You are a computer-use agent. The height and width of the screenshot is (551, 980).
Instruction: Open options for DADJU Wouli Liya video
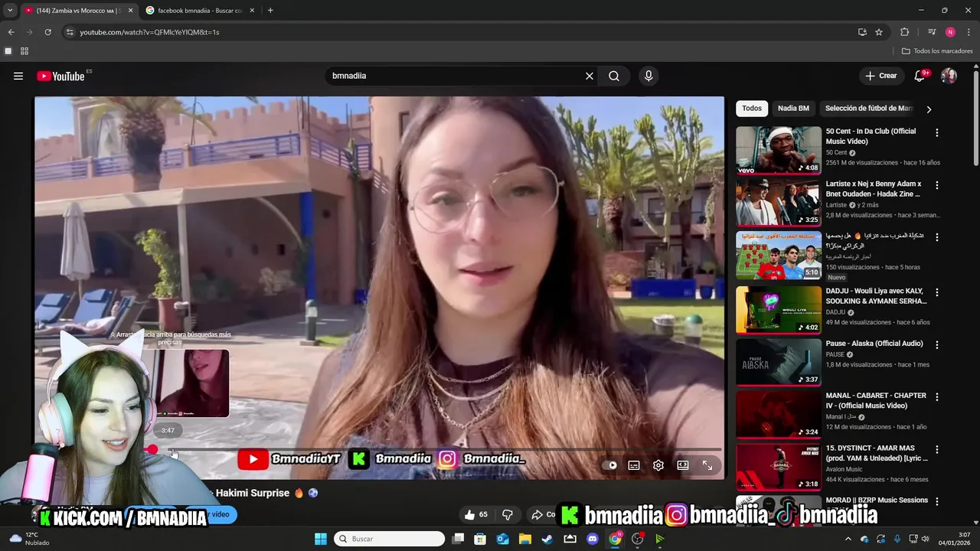pos(936,292)
